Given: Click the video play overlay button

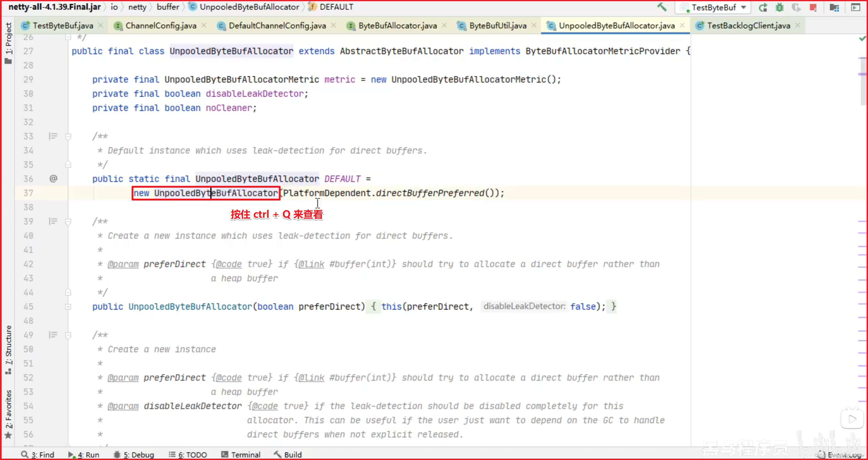Looking at the screenshot, I should [852, 419].
